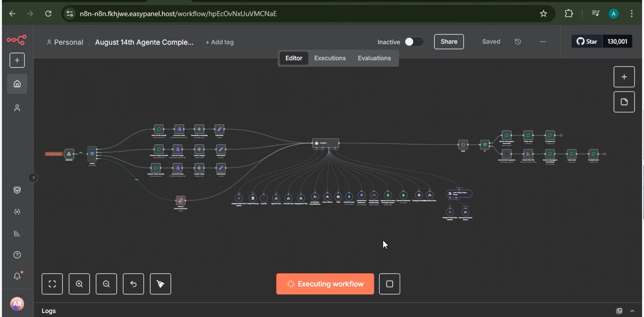Click the Share button
The height and width of the screenshot is (317, 644).
449,42
